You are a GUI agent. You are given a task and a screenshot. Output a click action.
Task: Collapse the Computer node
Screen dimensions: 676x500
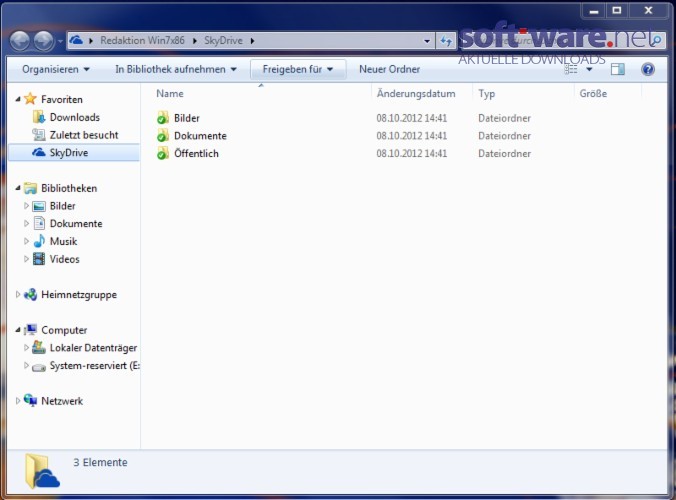coord(18,330)
